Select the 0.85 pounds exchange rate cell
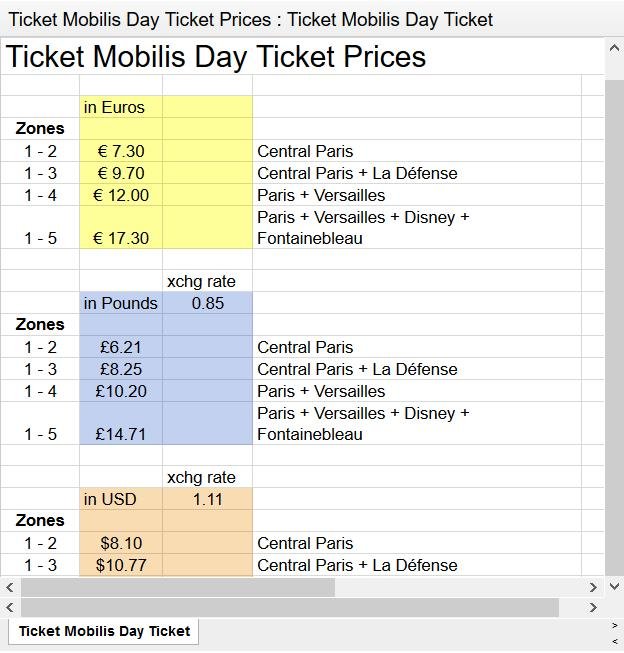The image size is (624, 653). (x=207, y=303)
